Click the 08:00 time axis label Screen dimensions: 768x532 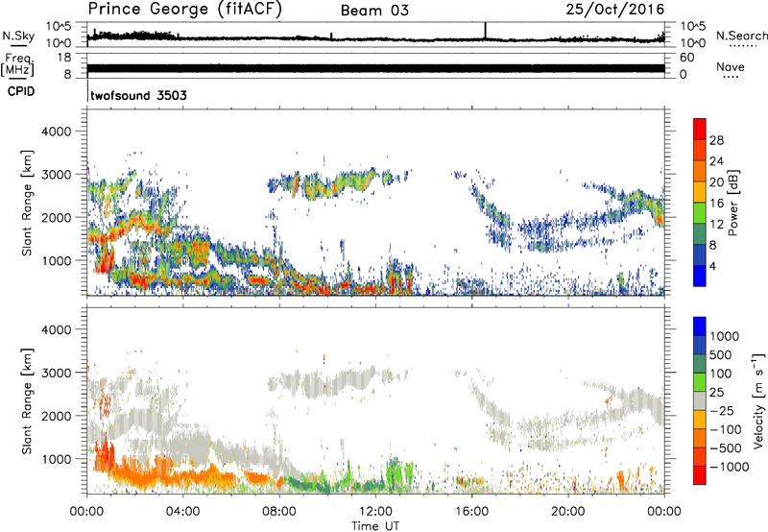tap(279, 512)
